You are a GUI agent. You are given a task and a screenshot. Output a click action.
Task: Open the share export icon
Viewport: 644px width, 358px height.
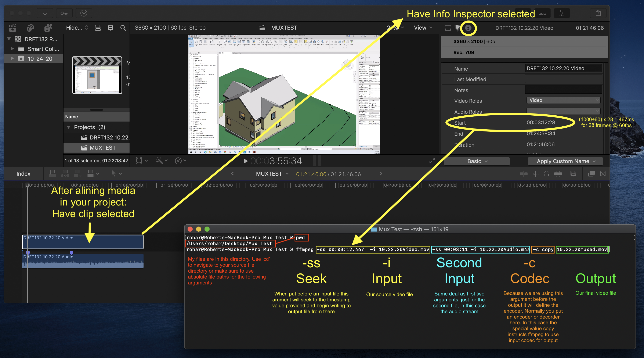[598, 13]
